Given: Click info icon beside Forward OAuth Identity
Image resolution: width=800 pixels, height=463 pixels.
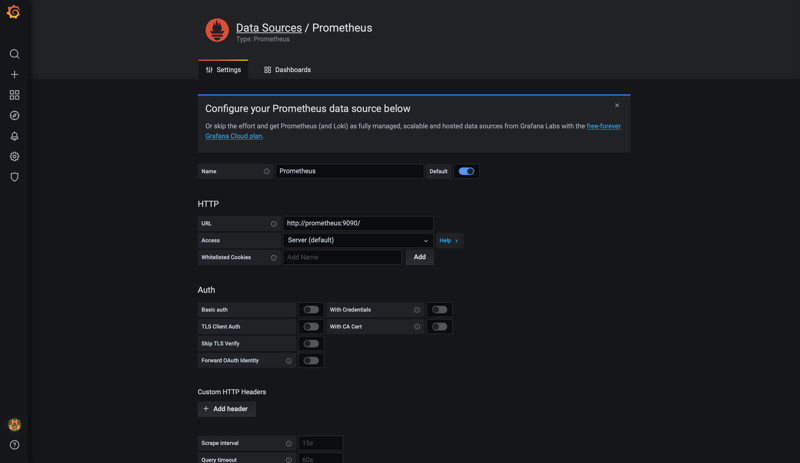Looking at the screenshot, I should point(289,361).
